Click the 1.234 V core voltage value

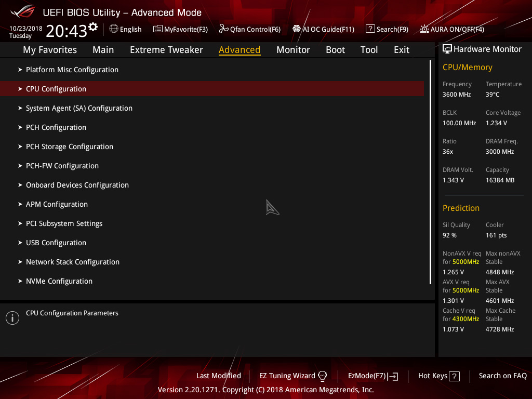(x=496, y=123)
